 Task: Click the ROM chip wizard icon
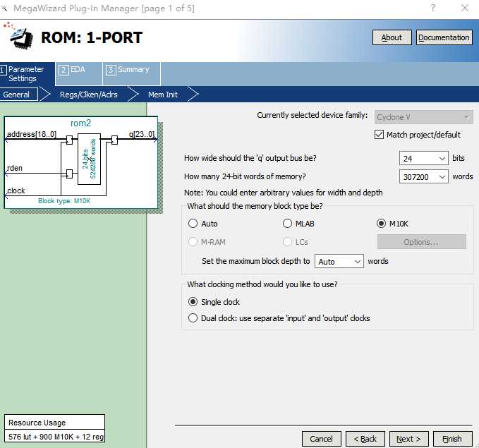[19, 36]
